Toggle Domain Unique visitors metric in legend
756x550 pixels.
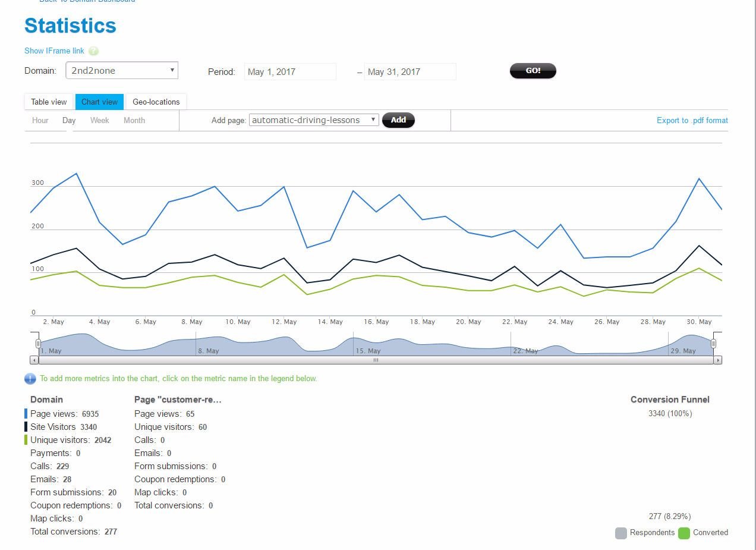(x=71, y=440)
